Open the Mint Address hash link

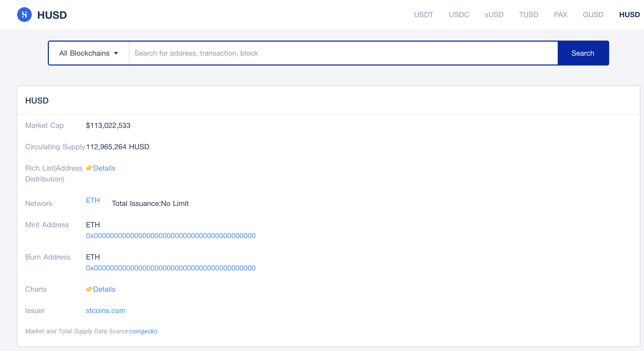(x=171, y=236)
